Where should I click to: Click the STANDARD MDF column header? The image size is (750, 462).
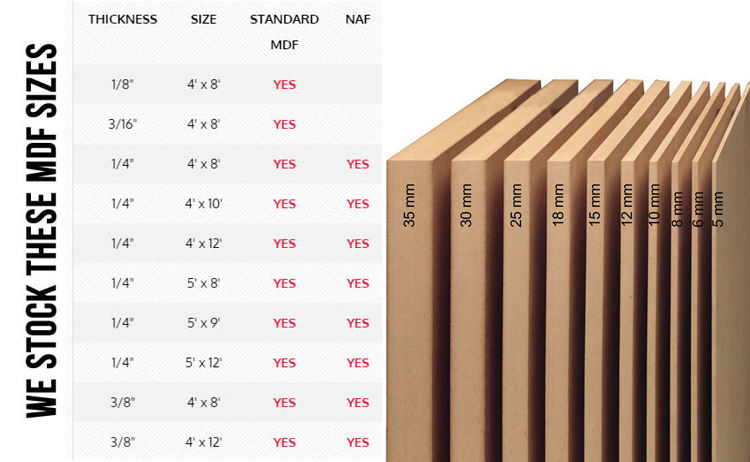[284, 31]
